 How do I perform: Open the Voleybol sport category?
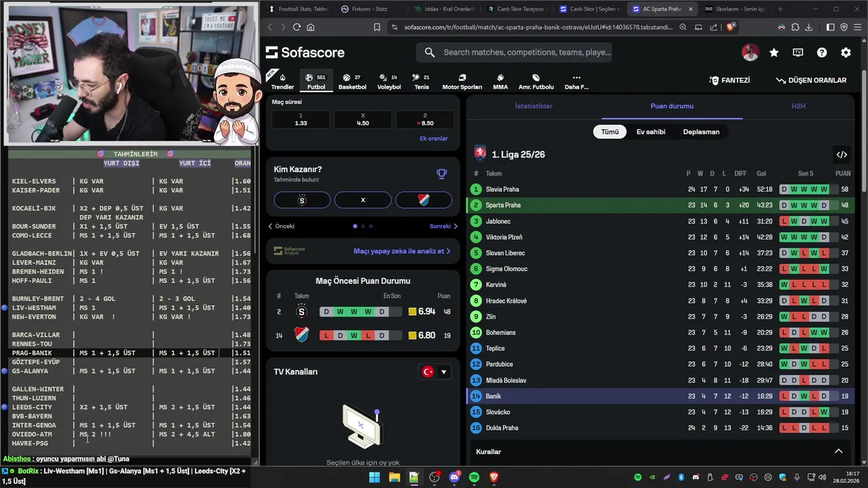point(389,81)
